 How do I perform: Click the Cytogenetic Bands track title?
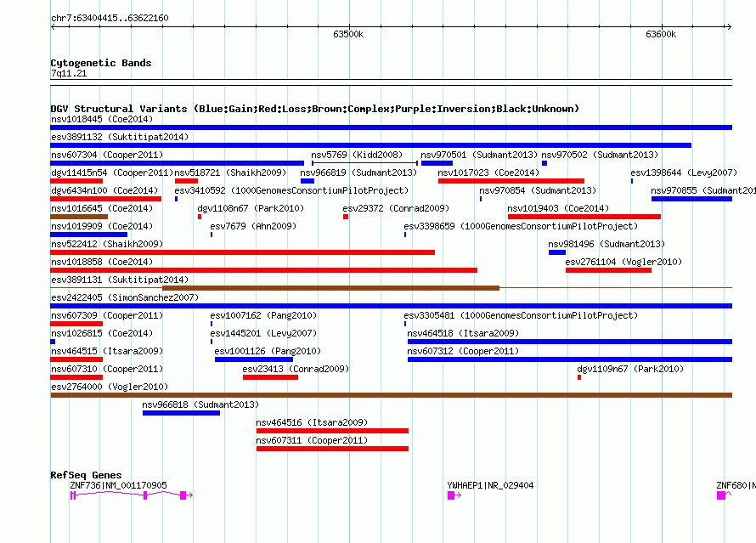tap(101, 63)
